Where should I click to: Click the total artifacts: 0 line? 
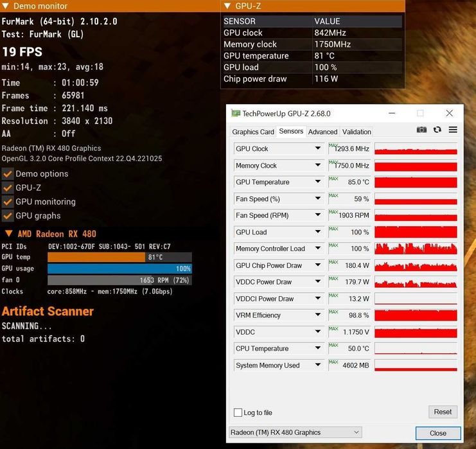click(x=43, y=339)
